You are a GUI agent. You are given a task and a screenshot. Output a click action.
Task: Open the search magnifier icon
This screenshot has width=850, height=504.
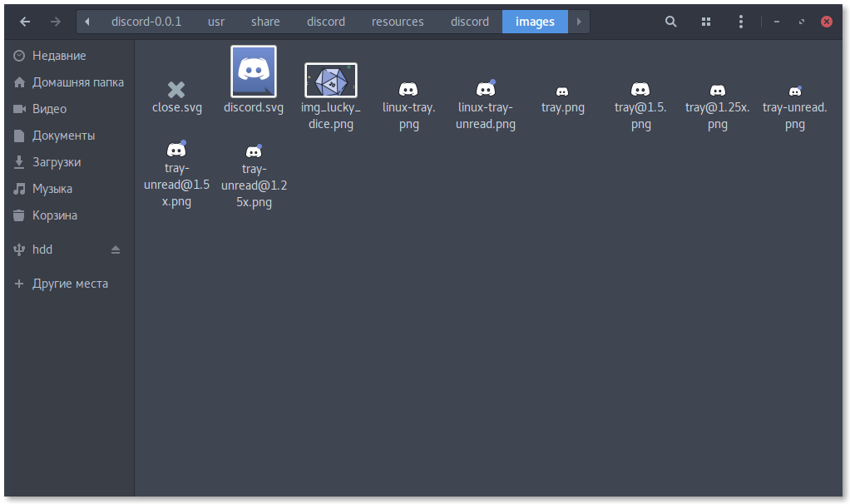click(670, 22)
